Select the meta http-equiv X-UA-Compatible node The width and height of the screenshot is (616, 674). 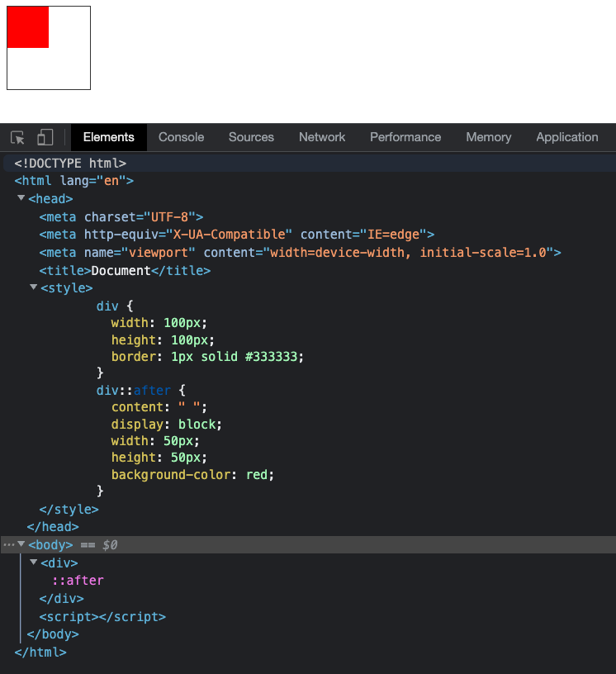pos(237,235)
